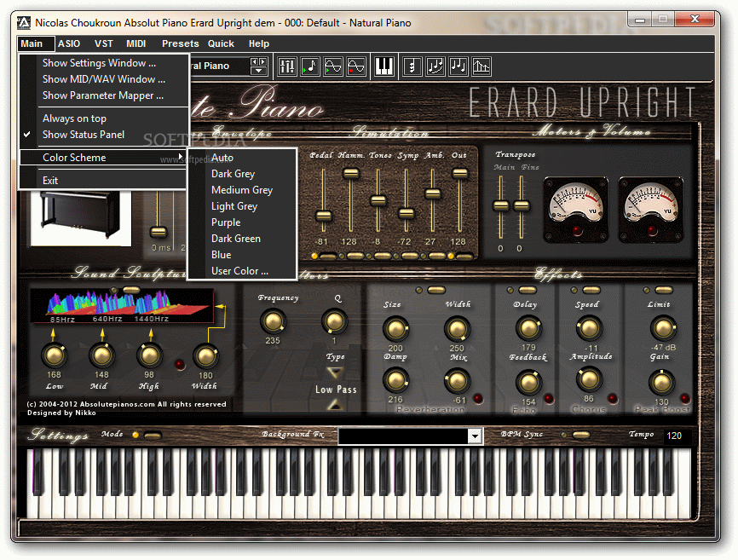Toggle the piano keyboard toolbar icon
This screenshot has height=560, width=738.
pyautogui.click(x=384, y=66)
